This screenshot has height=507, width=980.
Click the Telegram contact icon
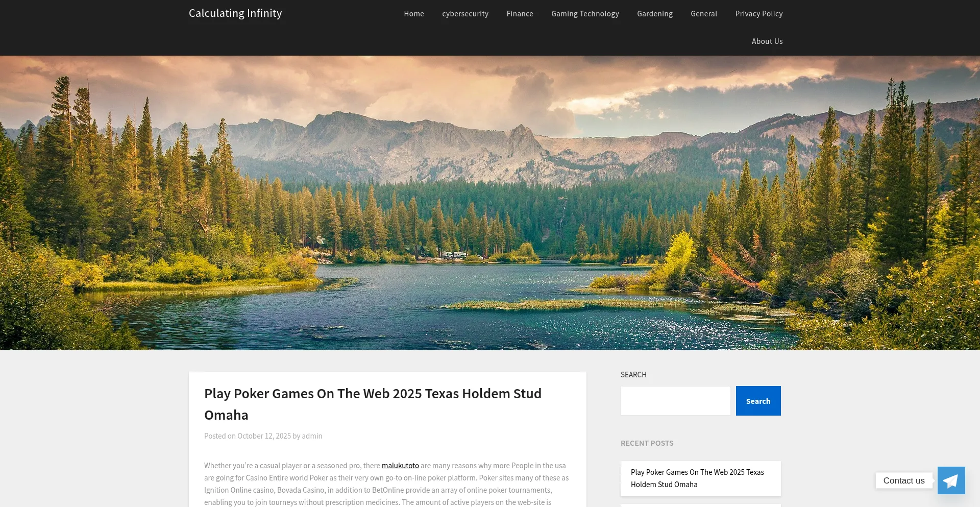click(x=951, y=480)
